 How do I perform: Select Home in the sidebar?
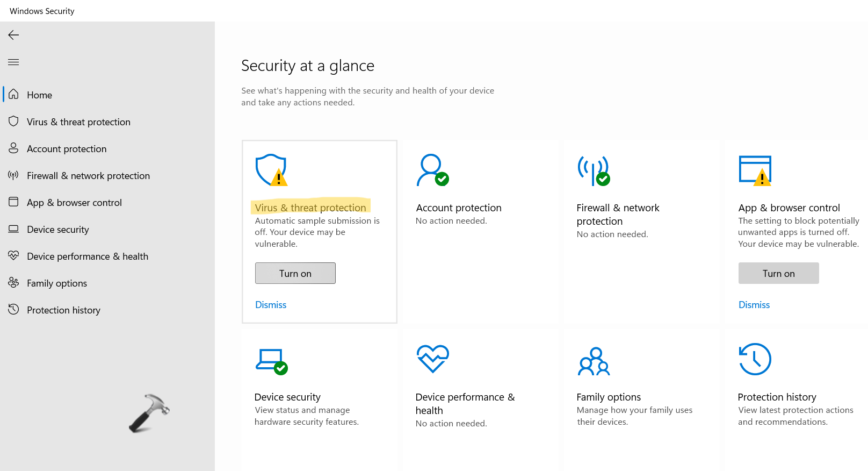40,95
